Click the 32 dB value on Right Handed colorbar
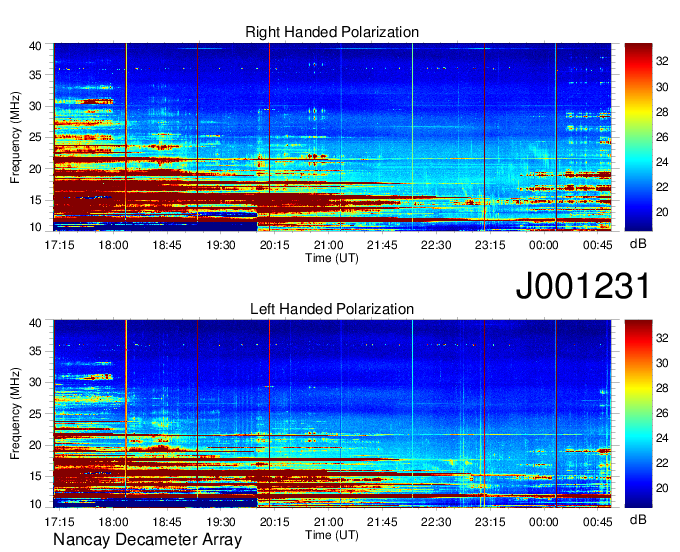This screenshot has width=680, height=552. tap(662, 62)
